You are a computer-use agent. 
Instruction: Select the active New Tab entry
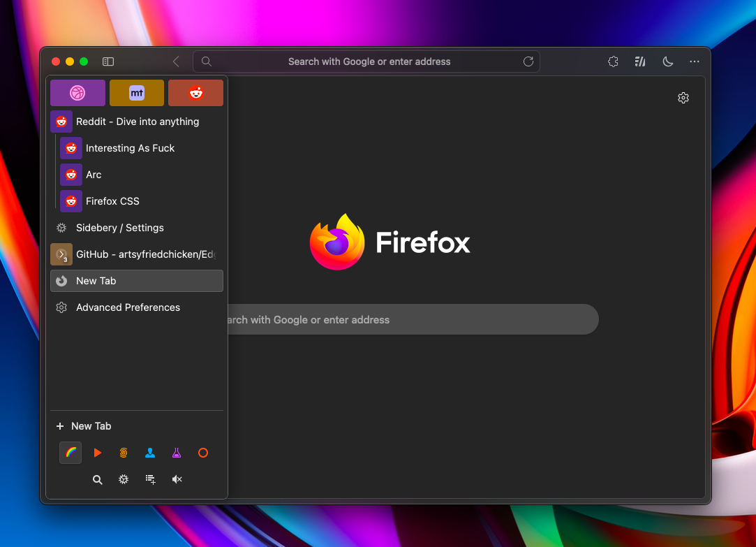click(137, 281)
